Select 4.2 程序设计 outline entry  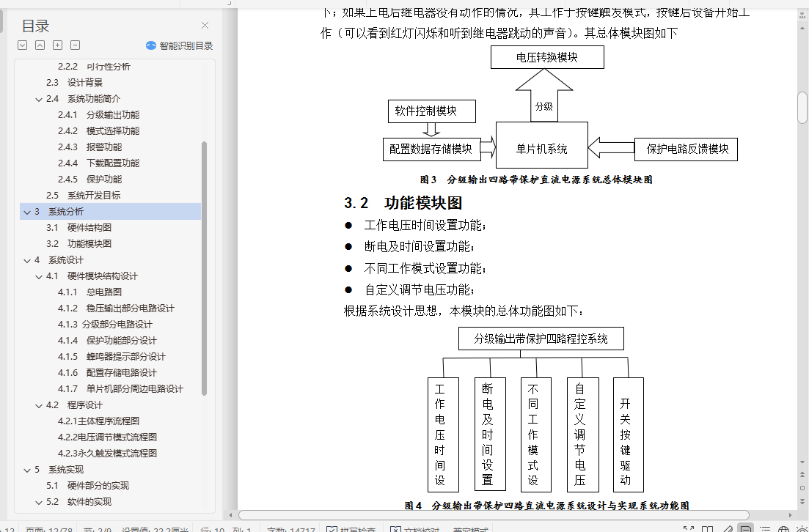74,404
